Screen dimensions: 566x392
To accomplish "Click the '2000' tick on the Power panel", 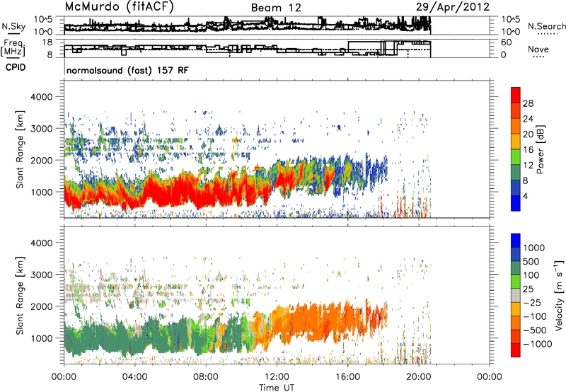I will click(x=42, y=160).
